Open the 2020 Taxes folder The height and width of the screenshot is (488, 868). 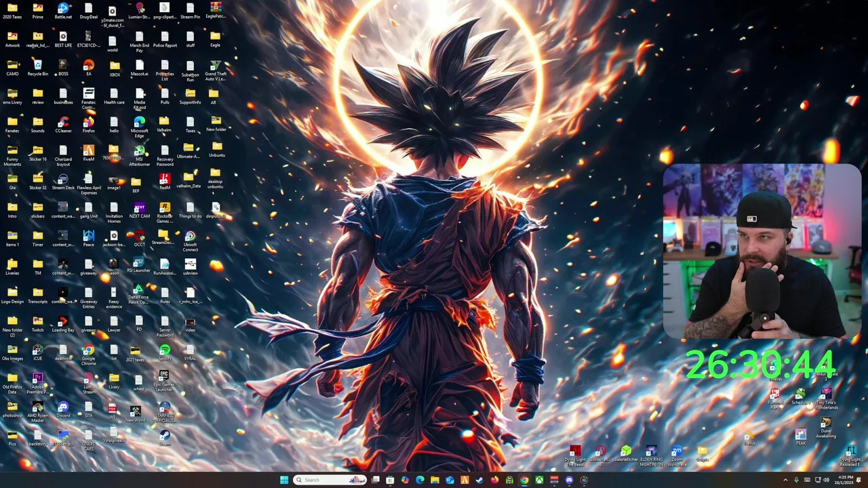12,10
